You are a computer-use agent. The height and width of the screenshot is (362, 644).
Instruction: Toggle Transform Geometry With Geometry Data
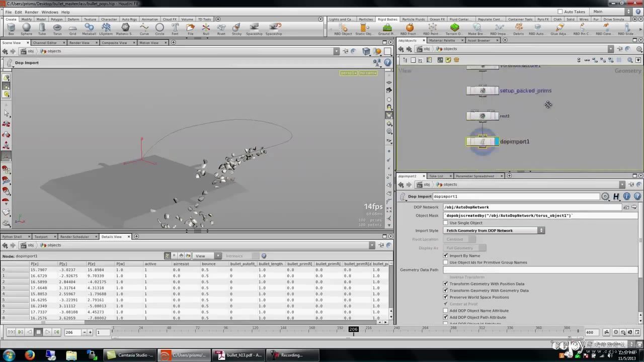(x=446, y=291)
